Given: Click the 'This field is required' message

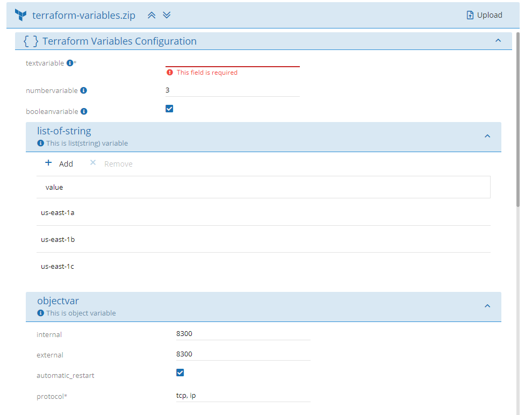Looking at the screenshot, I should 207,73.
